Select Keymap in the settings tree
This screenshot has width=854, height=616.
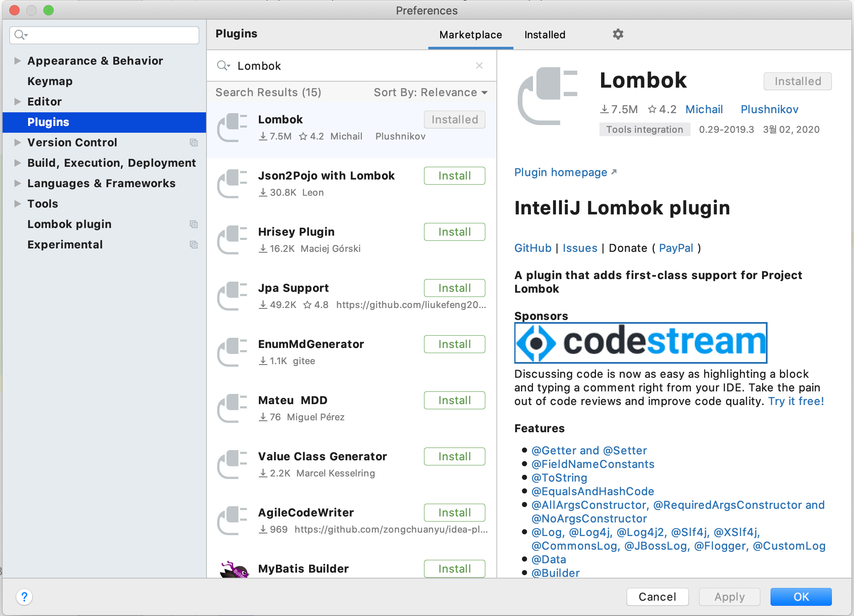[50, 81]
